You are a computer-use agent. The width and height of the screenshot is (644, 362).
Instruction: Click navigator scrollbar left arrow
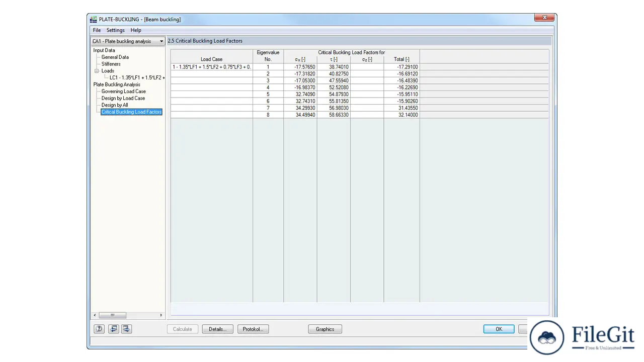[95, 315]
